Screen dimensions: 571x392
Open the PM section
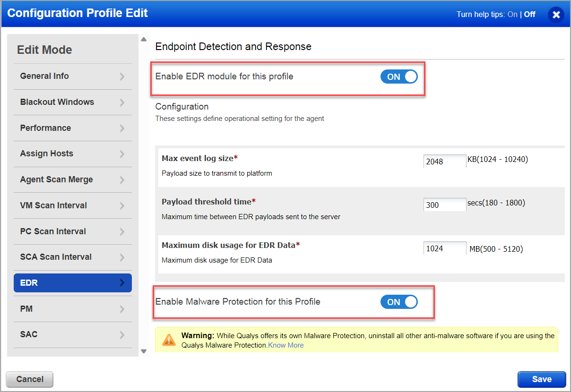tap(73, 309)
